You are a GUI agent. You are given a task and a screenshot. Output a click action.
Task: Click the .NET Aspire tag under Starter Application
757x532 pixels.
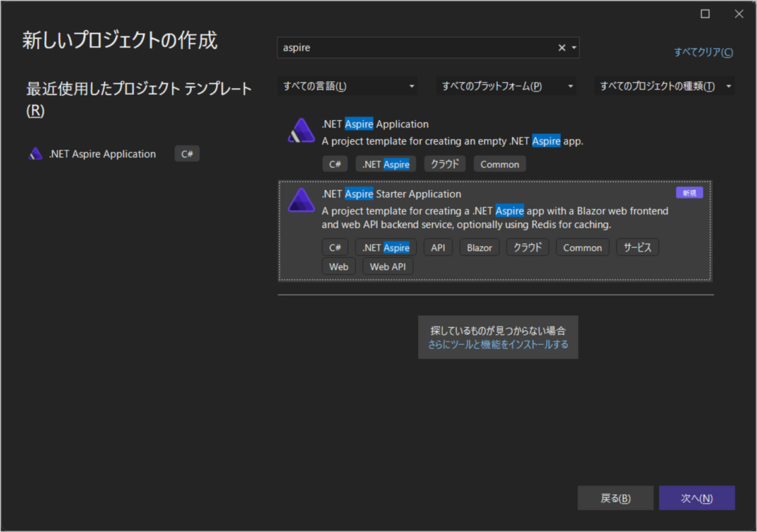(x=386, y=248)
